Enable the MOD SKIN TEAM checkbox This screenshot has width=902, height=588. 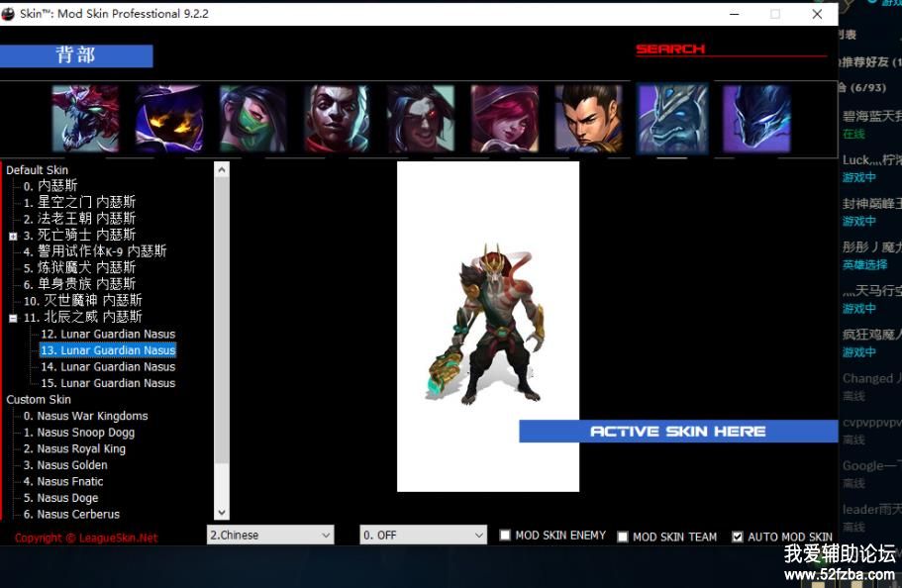click(x=623, y=537)
